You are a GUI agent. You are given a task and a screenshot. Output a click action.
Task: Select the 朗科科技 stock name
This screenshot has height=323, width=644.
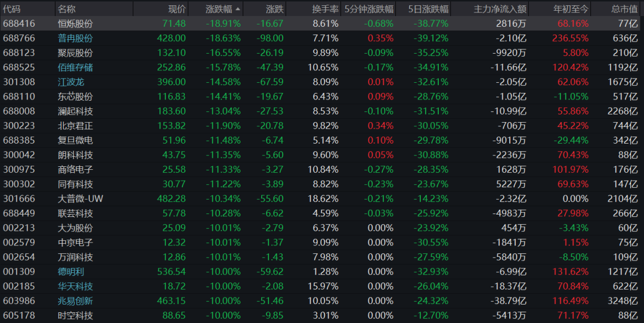pyautogui.click(x=76, y=155)
